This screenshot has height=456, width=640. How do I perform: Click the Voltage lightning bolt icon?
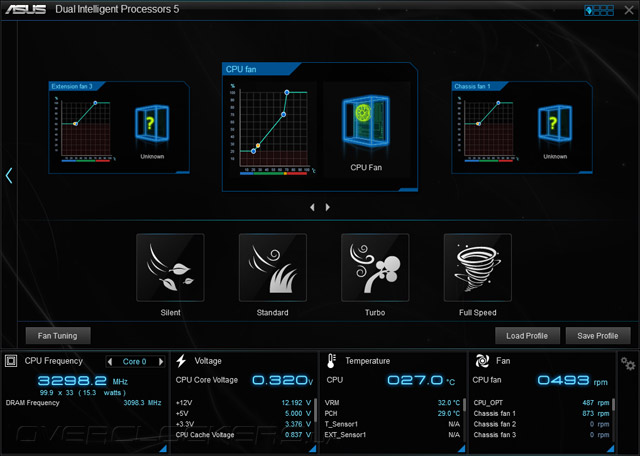pos(181,361)
